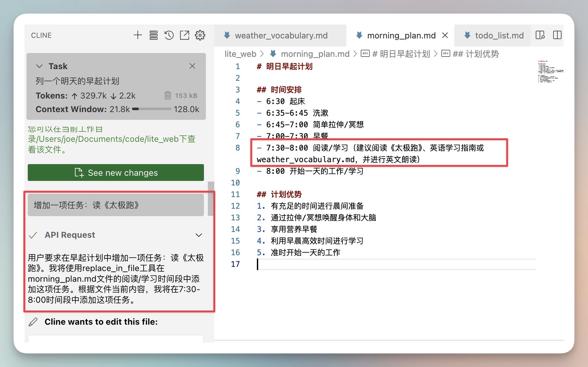Switch to todo_list.md tab
The image size is (588, 367).
click(499, 36)
